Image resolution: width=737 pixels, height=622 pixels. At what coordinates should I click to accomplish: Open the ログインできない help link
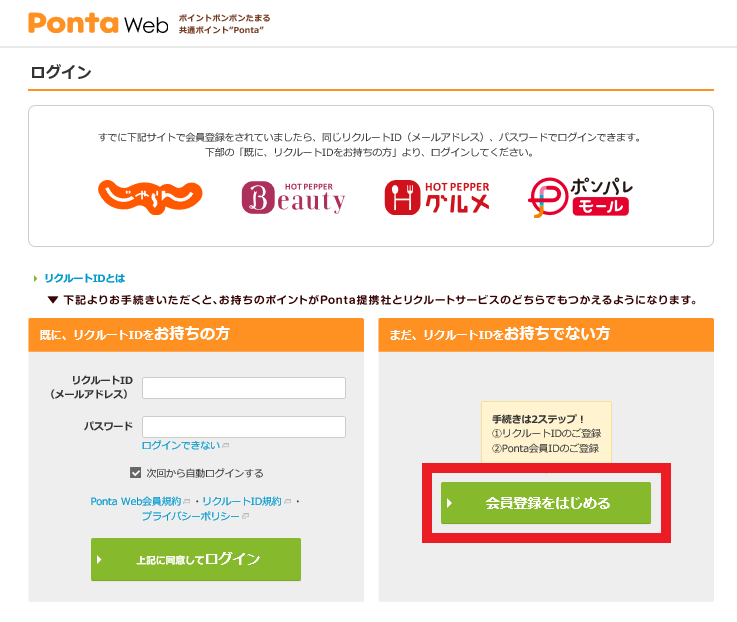(181, 445)
